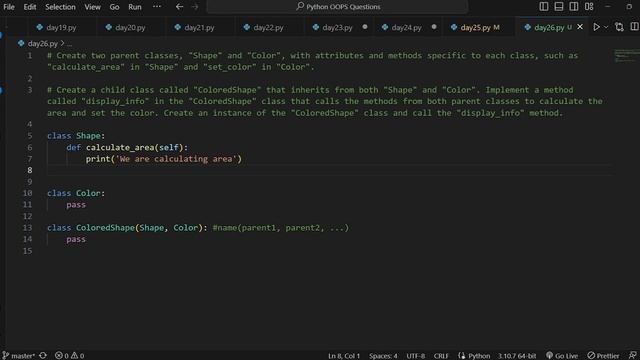Viewport: 640px width, 360px height.
Task: Click day26.py in the breadcrumb
Action: click(42, 43)
